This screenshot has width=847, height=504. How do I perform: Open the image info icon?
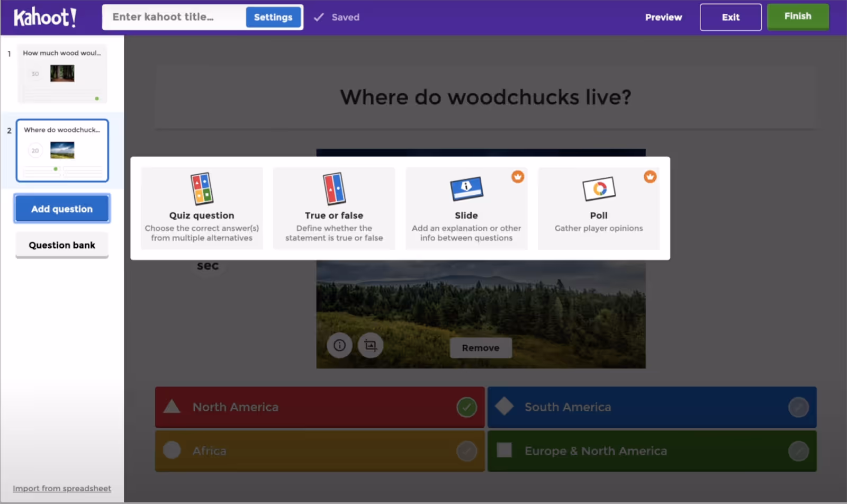click(x=339, y=346)
